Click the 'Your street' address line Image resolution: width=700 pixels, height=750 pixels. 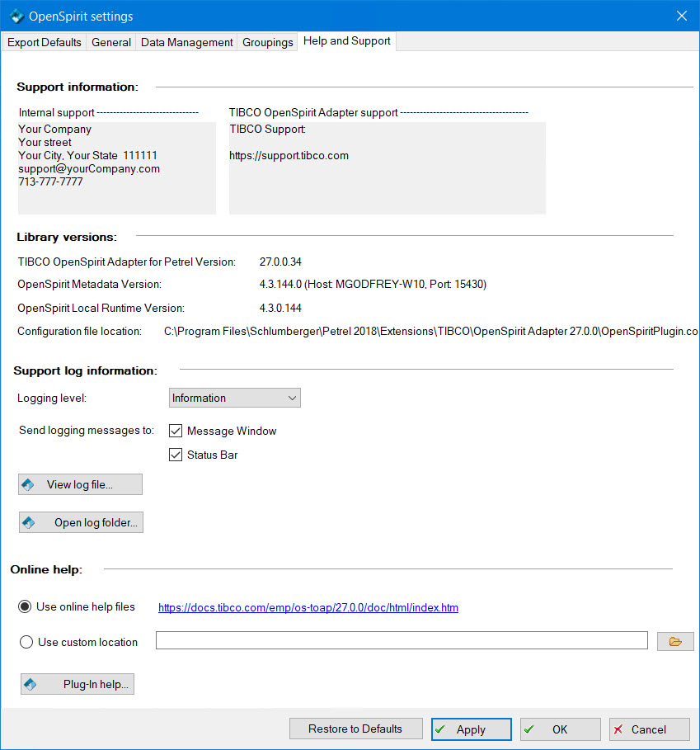(45, 142)
